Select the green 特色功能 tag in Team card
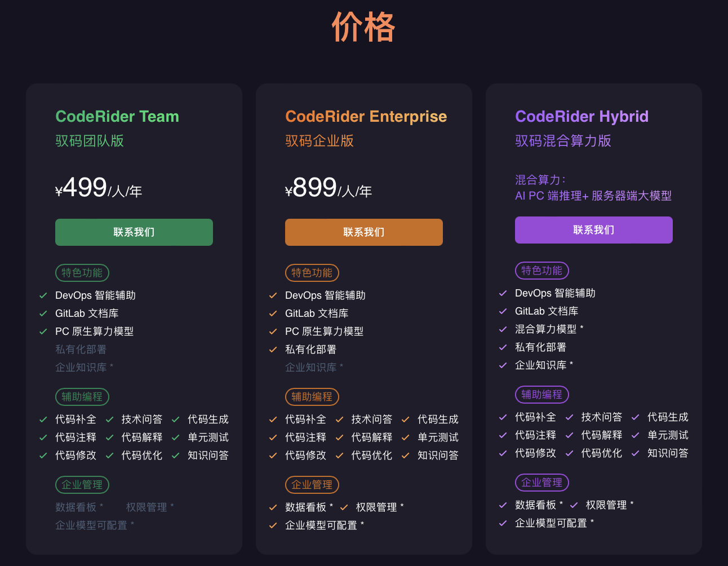This screenshot has width=728, height=566. pyautogui.click(x=82, y=273)
